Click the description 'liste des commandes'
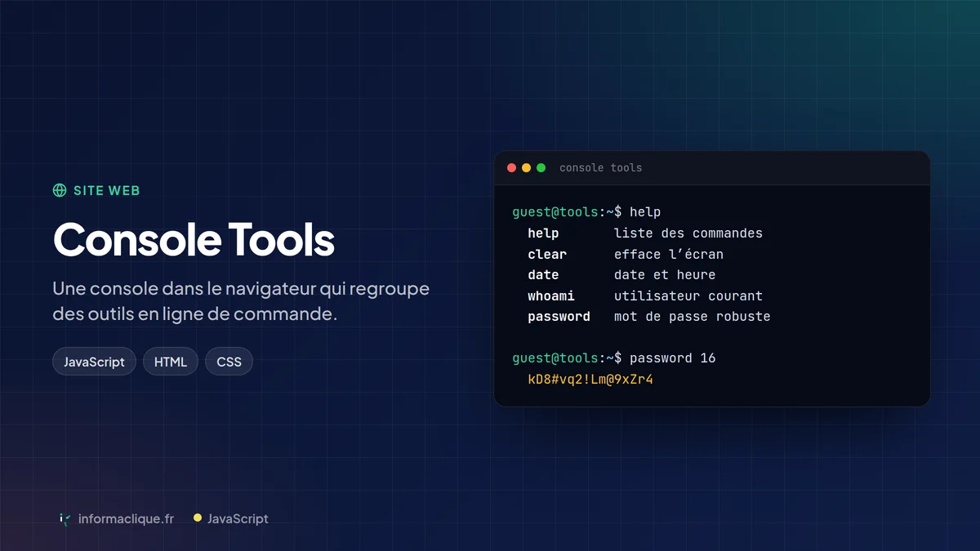Image resolution: width=980 pixels, height=551 pixels. pyautogui.click(x=688, y=233)
